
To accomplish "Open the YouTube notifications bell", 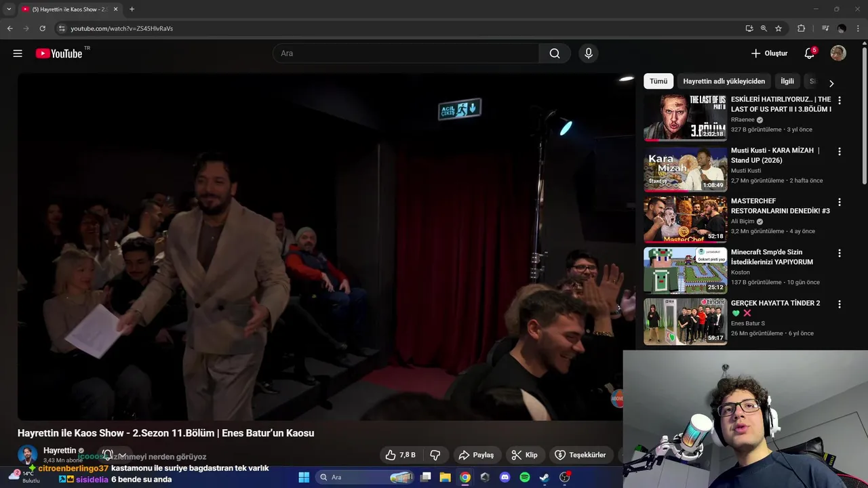I will click(x=810, y=54).
